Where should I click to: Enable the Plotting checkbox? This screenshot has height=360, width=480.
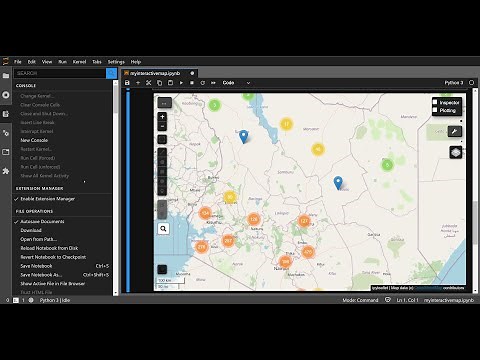[x=435, y=110]
